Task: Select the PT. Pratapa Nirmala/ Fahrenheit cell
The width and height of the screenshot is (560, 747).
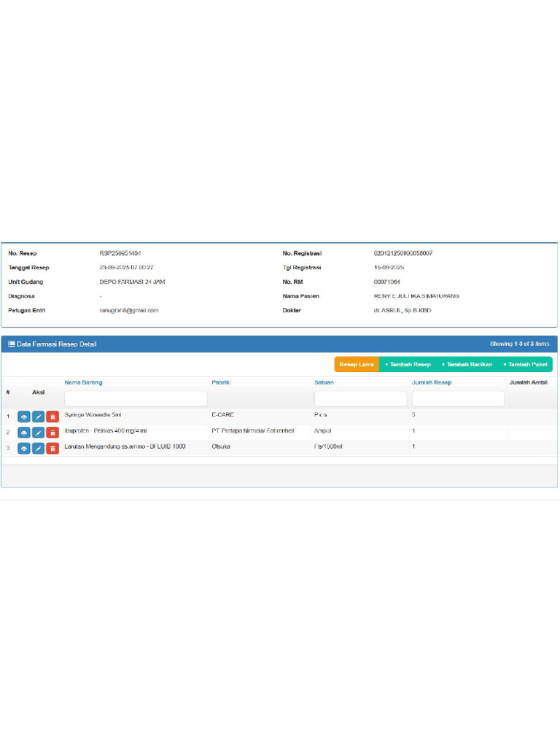Action: [x=253, y=430]
